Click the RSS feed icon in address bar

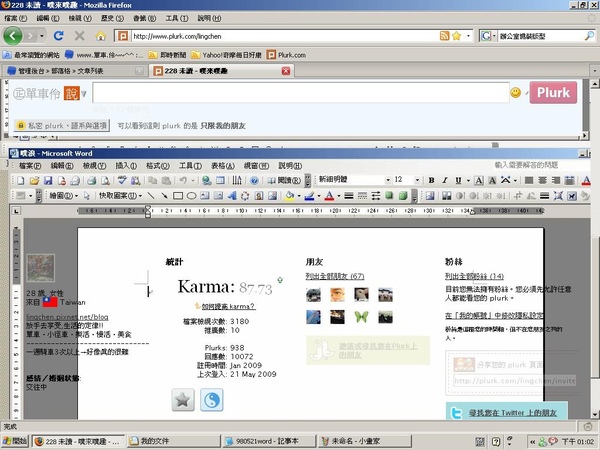click(444, 36)
